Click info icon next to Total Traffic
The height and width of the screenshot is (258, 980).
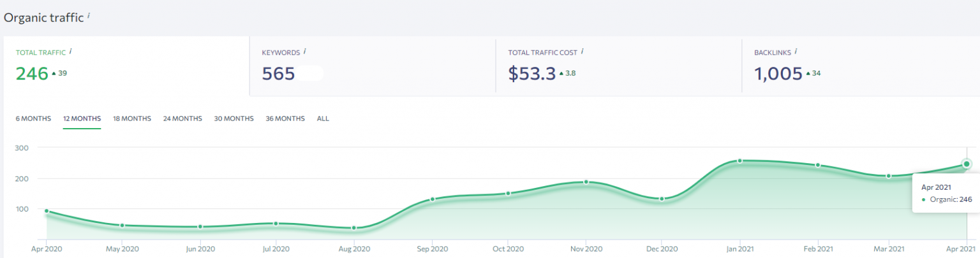click(70, 51)
